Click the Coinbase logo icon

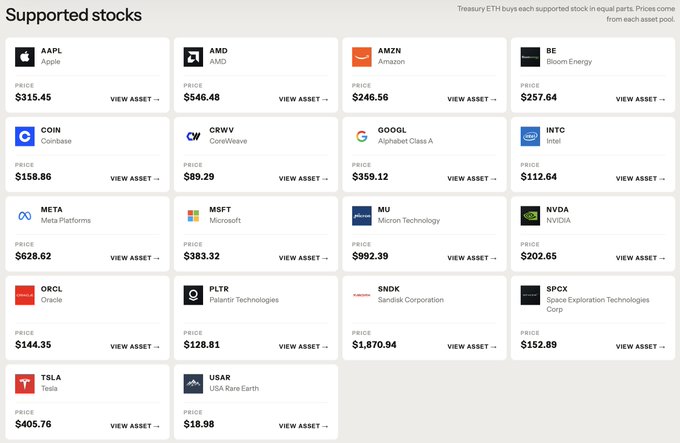(x=25, y=136)
